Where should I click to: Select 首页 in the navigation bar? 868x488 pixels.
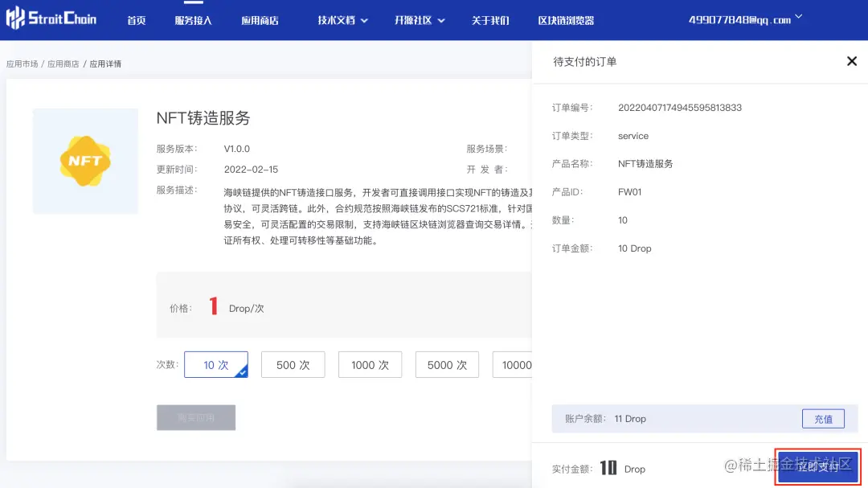(x=136, y=20)
